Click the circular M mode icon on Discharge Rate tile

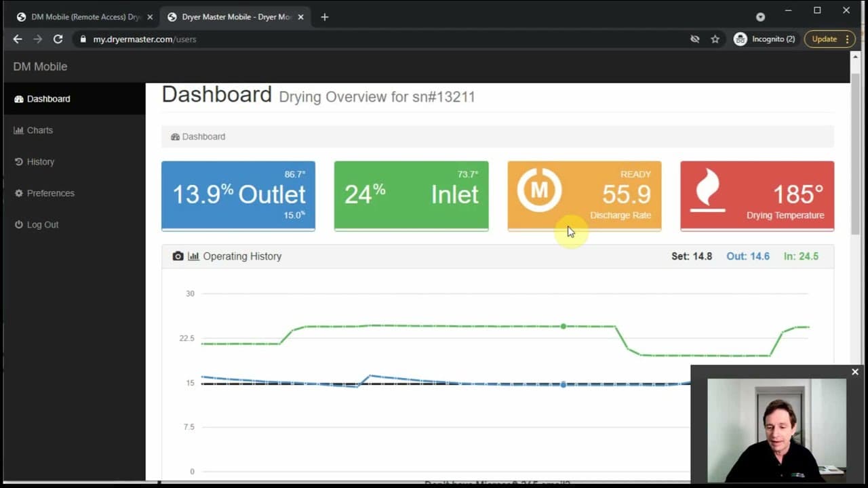[539, 190]
